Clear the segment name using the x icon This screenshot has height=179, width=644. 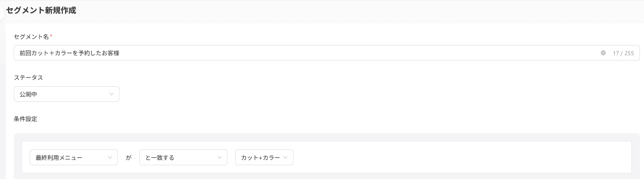(603, 53)
